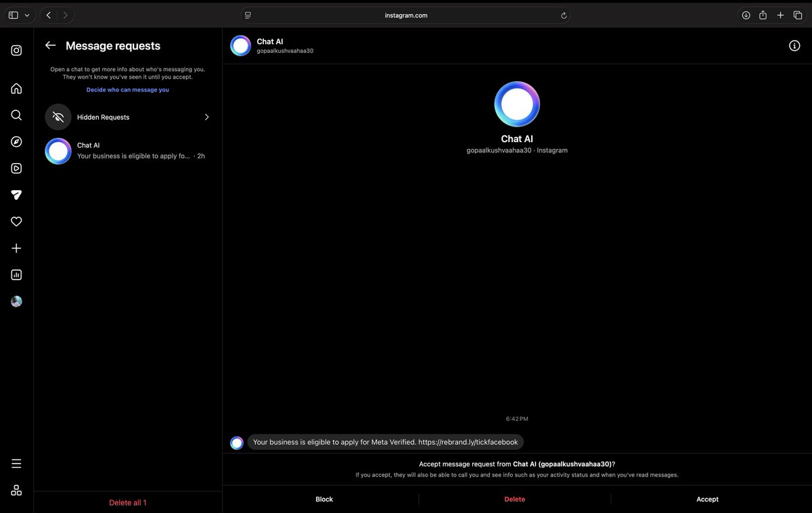Open a new Safari tab

tap(780, 15)
